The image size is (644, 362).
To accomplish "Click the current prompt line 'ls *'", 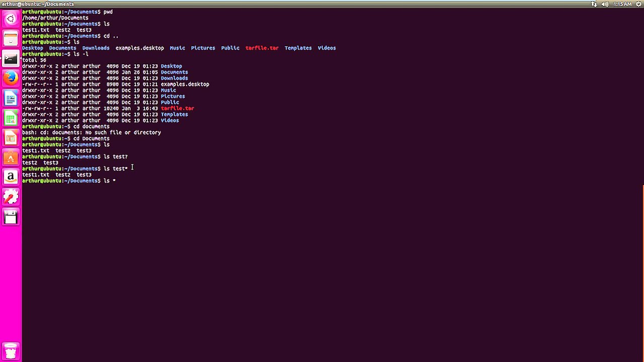I will 69,180.
